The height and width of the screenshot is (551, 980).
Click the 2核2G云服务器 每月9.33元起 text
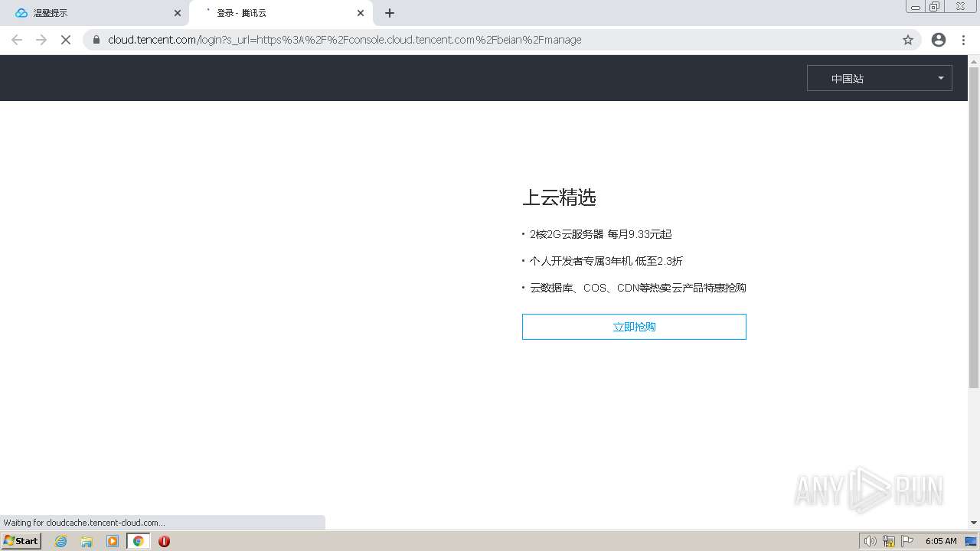600,234
